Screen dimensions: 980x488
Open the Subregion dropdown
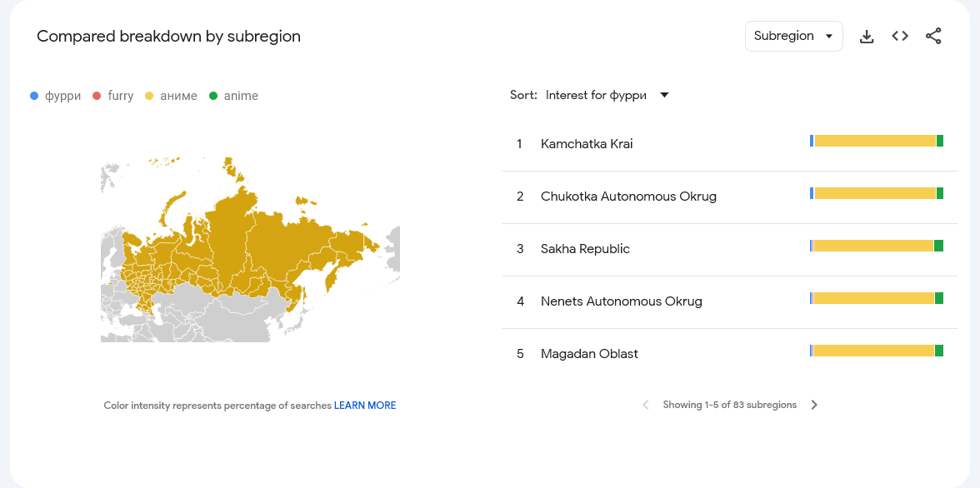(x=793, y=37)
